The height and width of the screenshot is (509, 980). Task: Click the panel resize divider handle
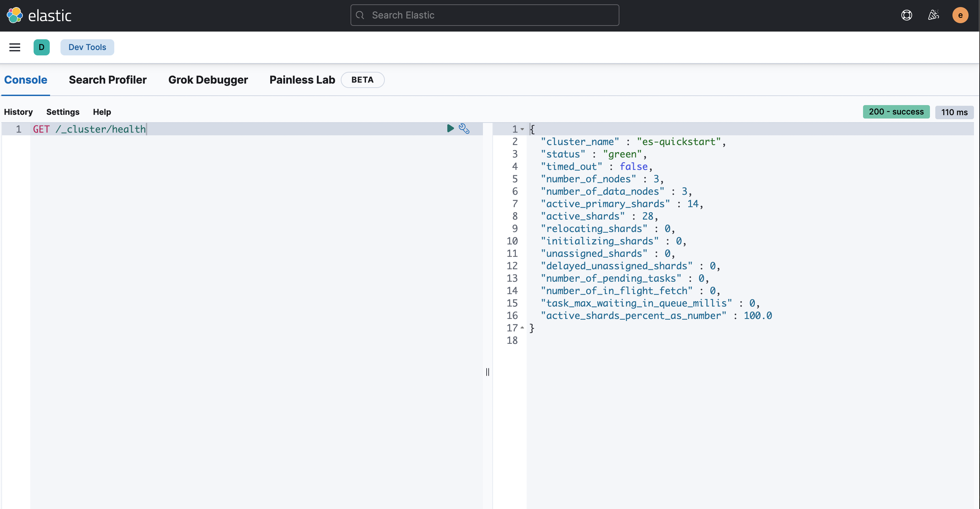click(488, 372)
